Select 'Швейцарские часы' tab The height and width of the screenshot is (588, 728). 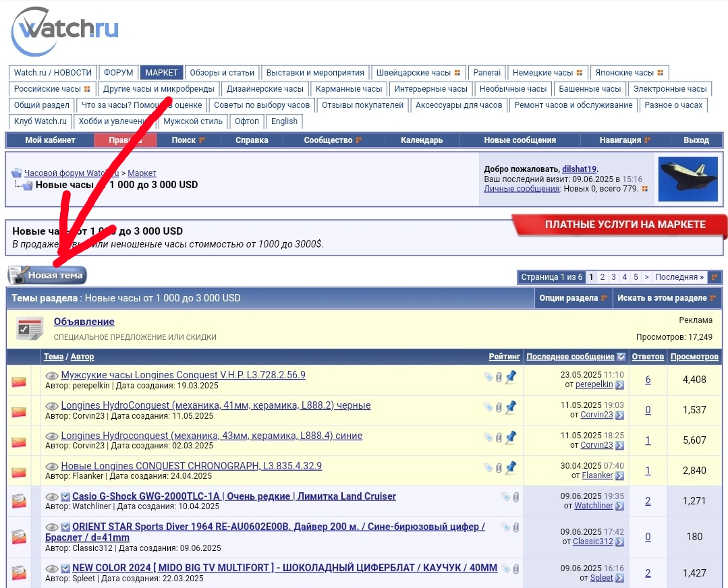click(418, 73)
